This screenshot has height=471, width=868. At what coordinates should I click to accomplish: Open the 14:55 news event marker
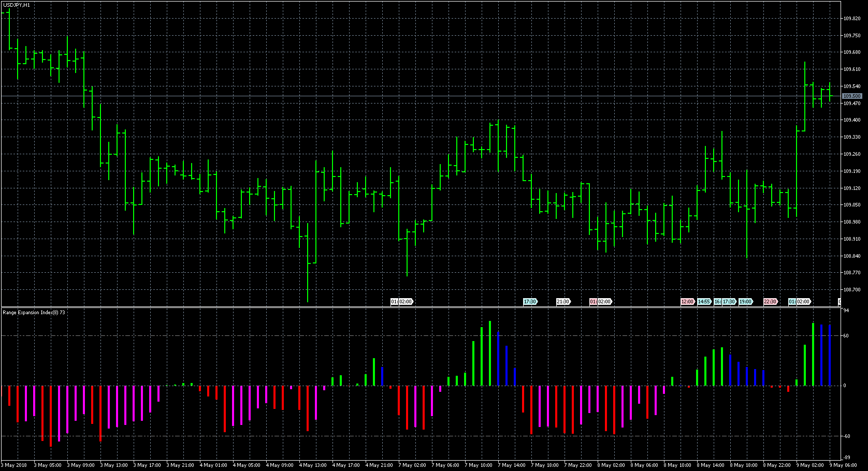coord(704,302)
